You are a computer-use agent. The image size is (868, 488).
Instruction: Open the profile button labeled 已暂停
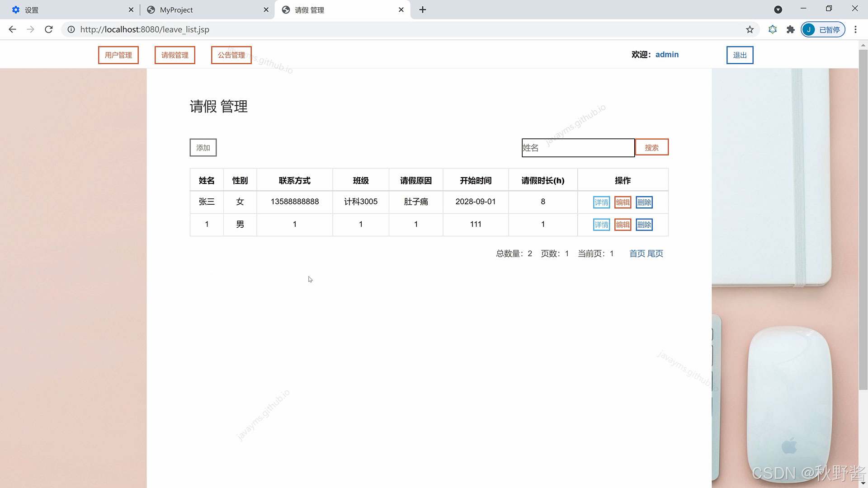(823, 29)
